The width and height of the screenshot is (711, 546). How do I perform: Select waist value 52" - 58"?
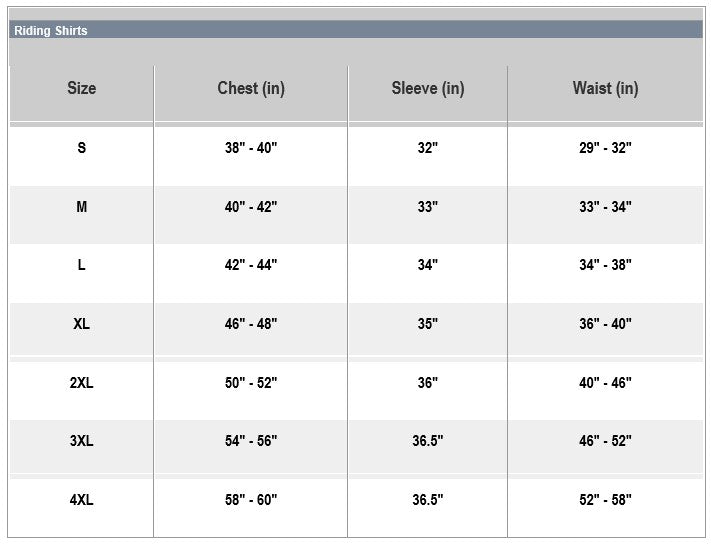(605, 500)
